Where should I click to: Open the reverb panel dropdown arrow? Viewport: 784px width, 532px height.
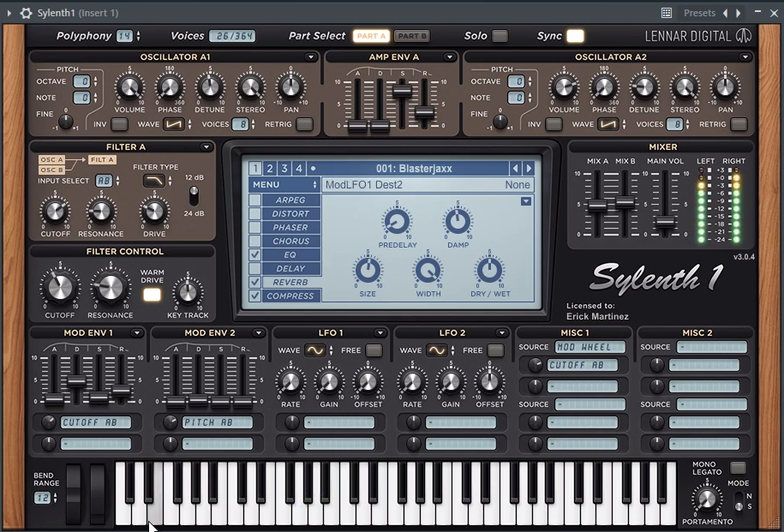(x=526, y=201)
